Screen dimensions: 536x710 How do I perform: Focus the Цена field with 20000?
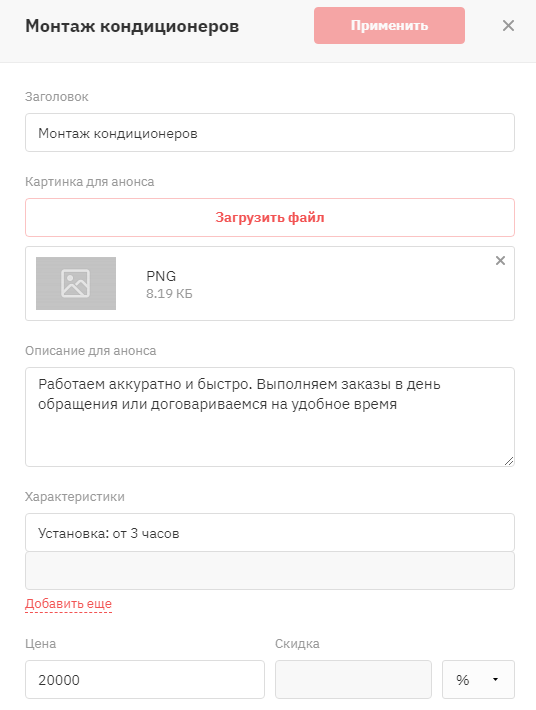(145, 679)
